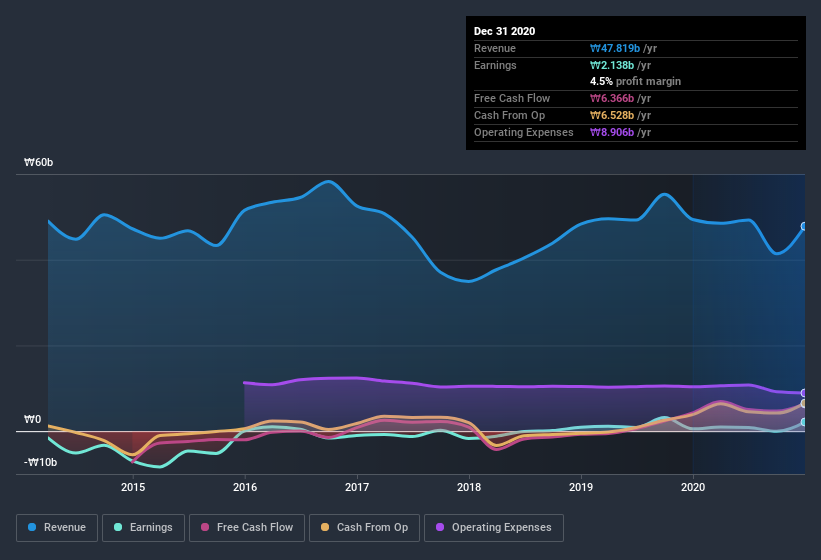
Task: Select the teal Earnings end-point marker
Action: coord(804,422)
